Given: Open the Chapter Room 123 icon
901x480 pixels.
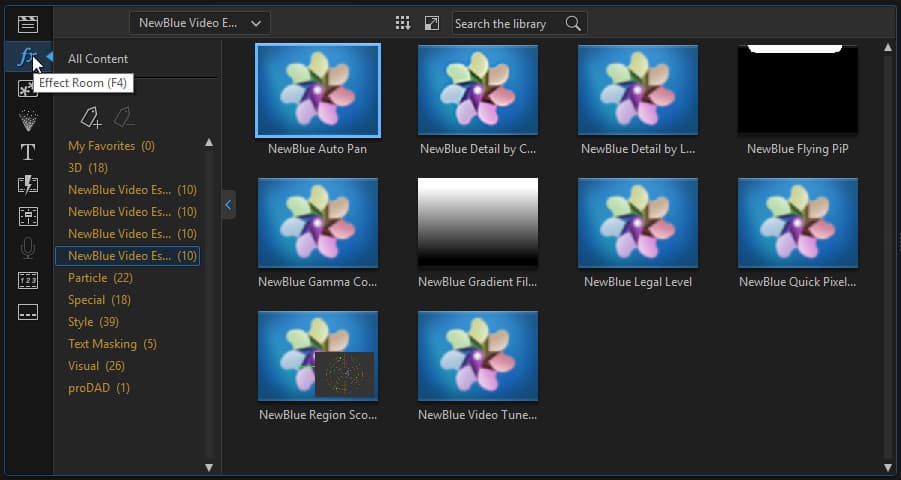Looking at the screenshot, I should pyautogui.click(x=28, y=281).
